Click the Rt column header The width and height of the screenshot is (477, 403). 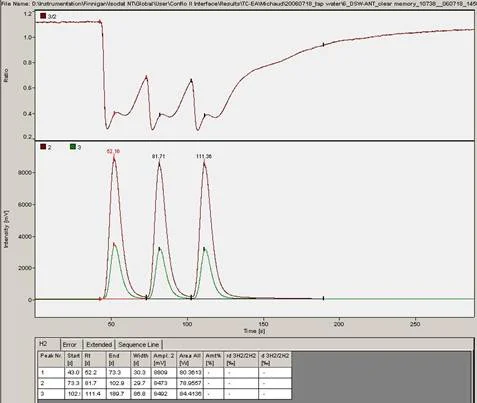click(x=94, y=359)
